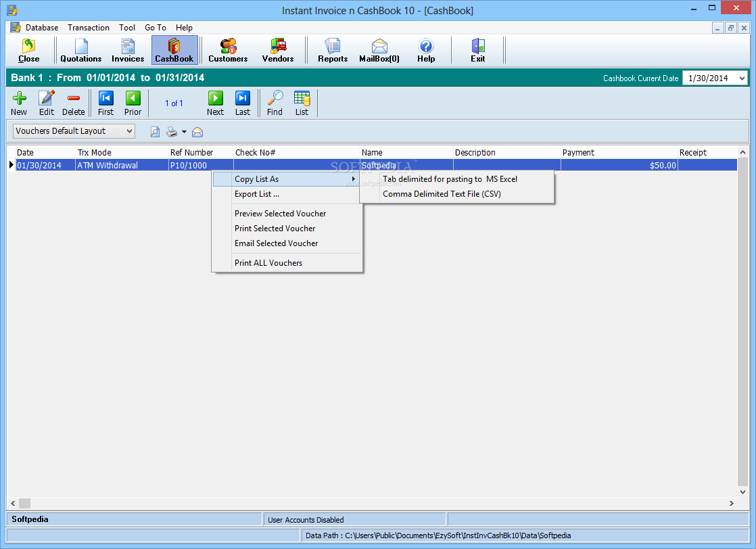Go to the First record
The height and width of the screenshot is (549, 756).
pos(105,103)
